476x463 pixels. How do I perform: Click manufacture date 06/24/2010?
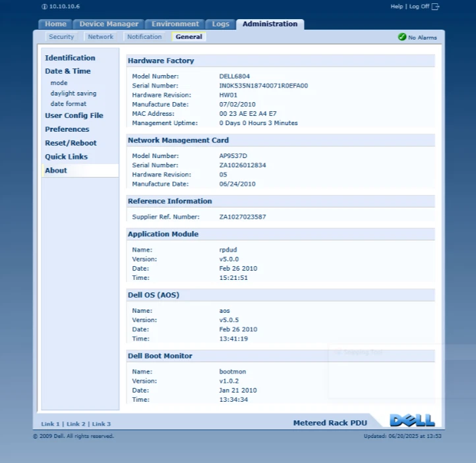(237, 184)
